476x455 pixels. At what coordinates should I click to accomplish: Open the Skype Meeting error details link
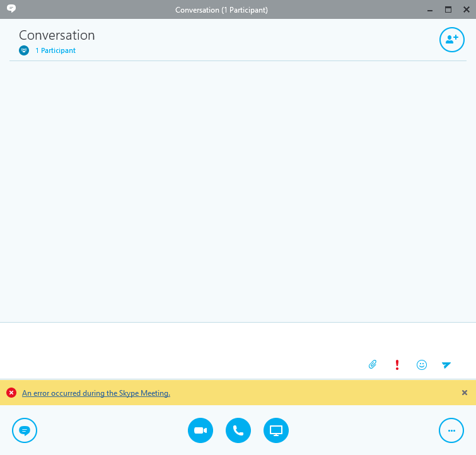tap(96, 393)
